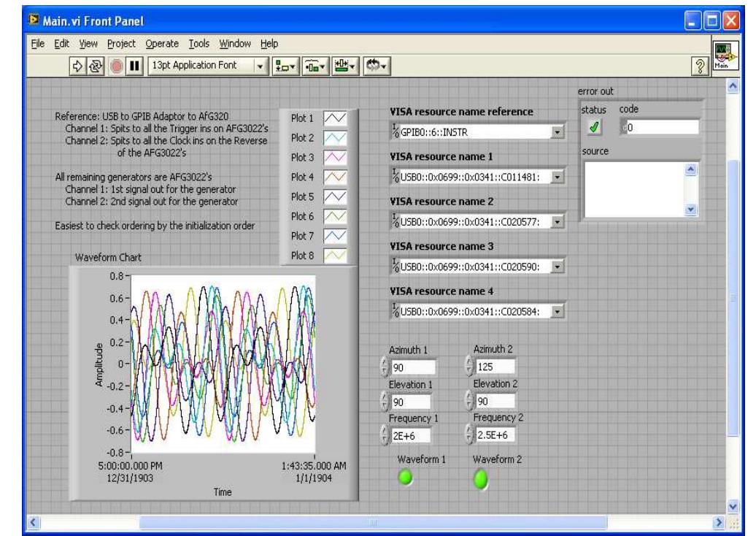Click the source box scroll down arrow

[691, 210]
